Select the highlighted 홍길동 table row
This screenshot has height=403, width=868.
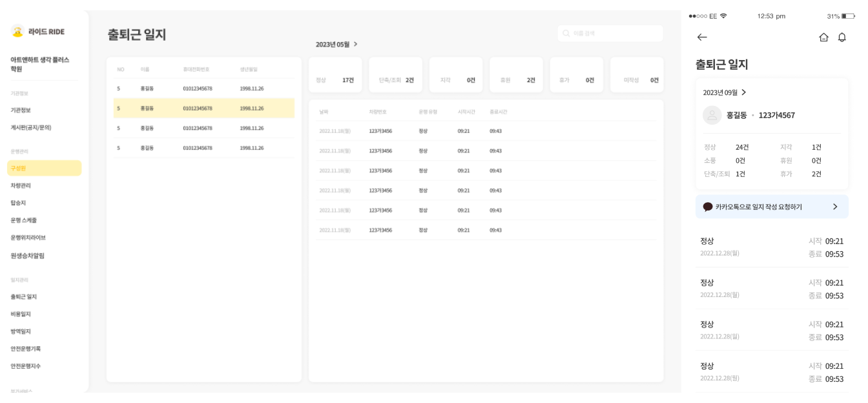[203, 108]
